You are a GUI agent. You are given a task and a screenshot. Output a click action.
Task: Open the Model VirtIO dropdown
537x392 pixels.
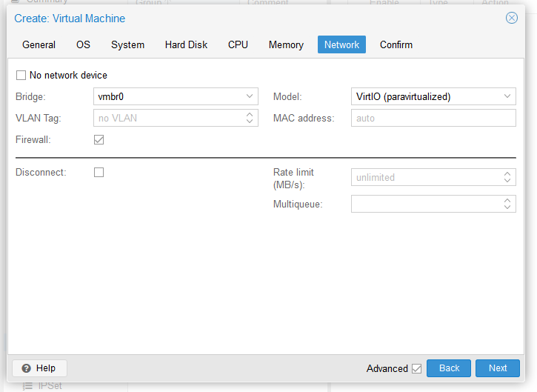(507, 96)
